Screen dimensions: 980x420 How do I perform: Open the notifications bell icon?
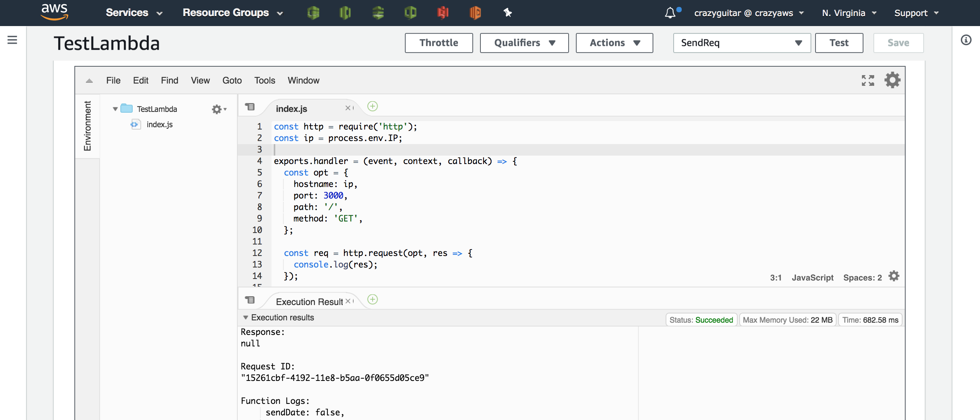tap(670, 13)
